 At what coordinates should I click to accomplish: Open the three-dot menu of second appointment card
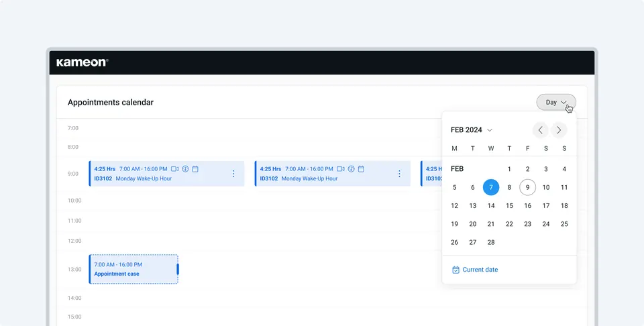point(399,174)
